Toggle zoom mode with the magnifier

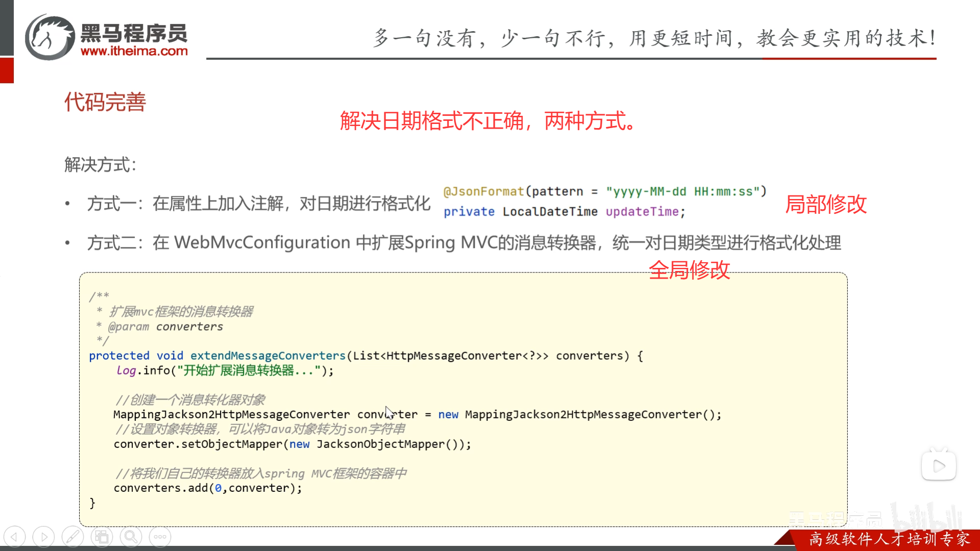coord(131,537)
